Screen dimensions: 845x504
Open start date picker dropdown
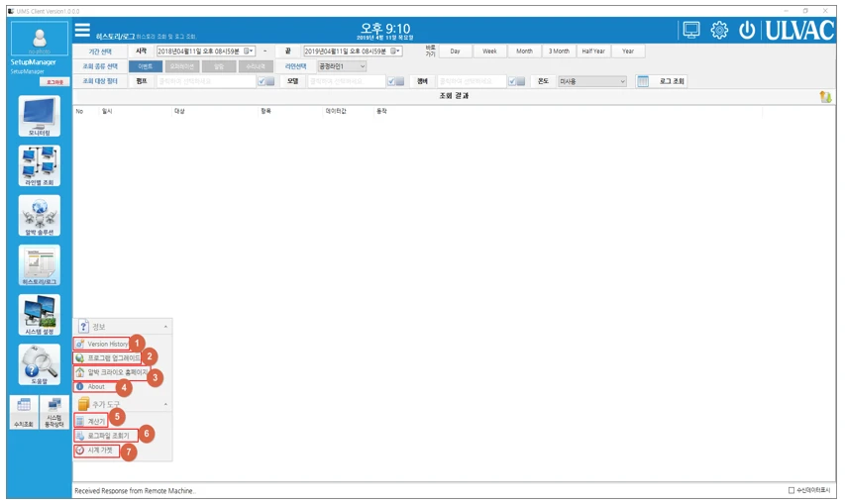[249, 51]
